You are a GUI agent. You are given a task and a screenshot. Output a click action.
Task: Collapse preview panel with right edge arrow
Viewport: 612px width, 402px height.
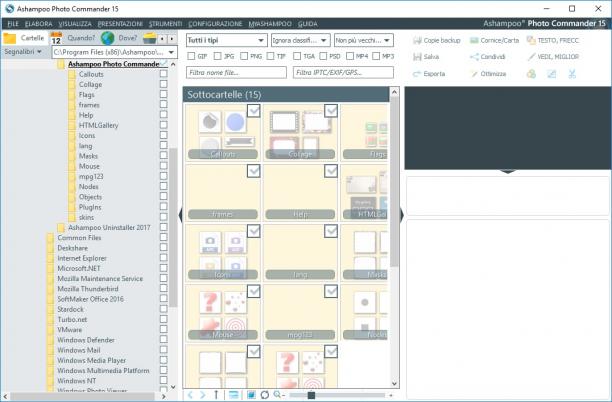click(x=402, y=215)
